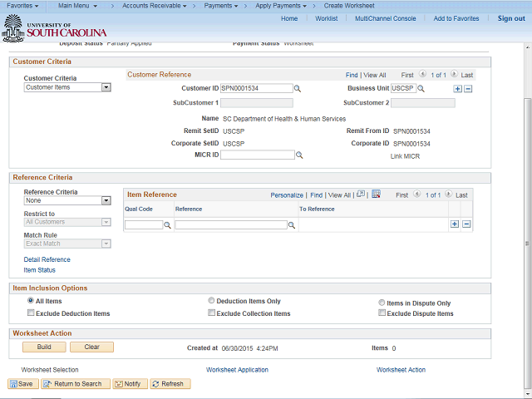Return to Search

click(x=76, y=384)
